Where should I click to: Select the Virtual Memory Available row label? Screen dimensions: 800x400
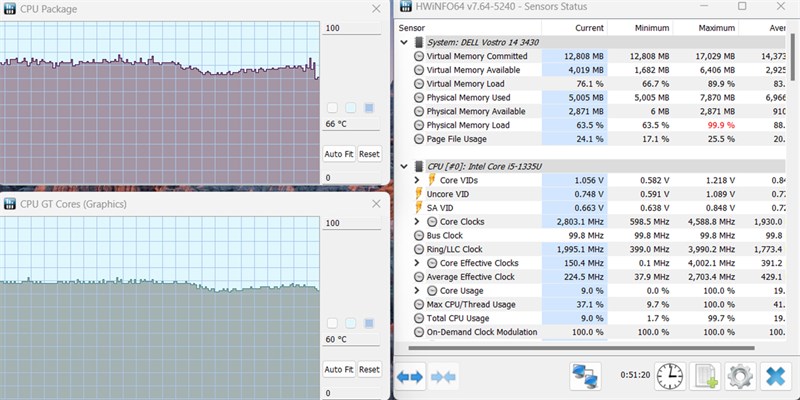(x=473, y=70)
